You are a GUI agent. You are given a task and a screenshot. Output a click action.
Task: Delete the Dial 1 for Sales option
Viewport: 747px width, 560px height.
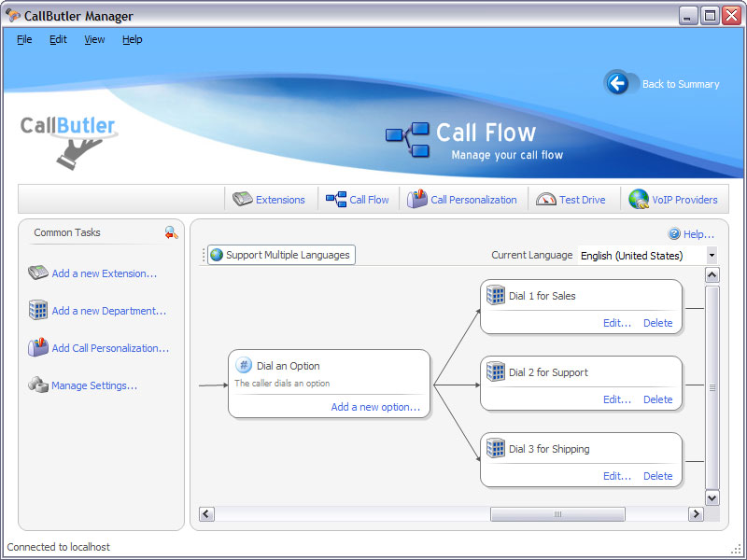(658, 323)
